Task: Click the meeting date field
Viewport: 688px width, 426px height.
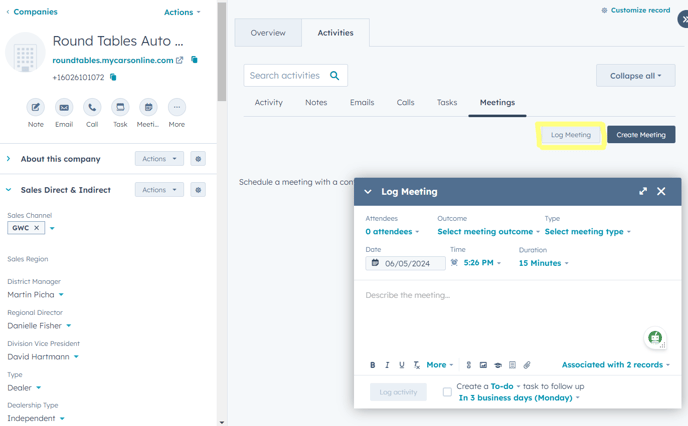Action: [x=406, y=263]
